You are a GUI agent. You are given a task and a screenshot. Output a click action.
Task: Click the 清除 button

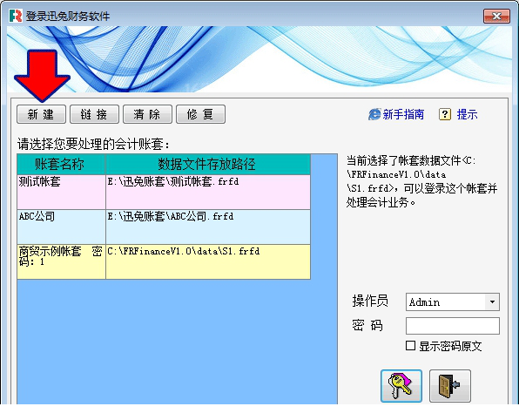click(147, 114)
